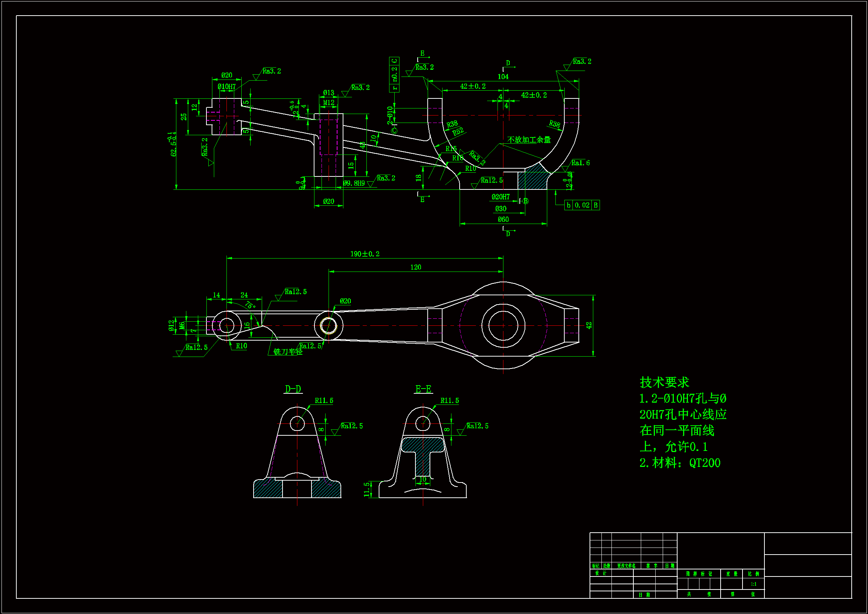Click the 设计 cell in title block
The image size is (868, 614).
[601, 573]
